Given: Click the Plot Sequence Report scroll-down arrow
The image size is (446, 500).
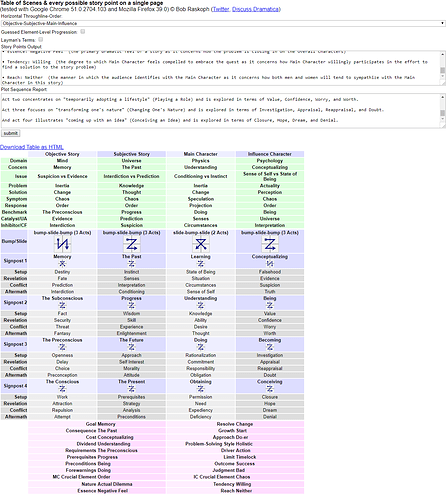Looking at the screenshot, I should [442, 119].
